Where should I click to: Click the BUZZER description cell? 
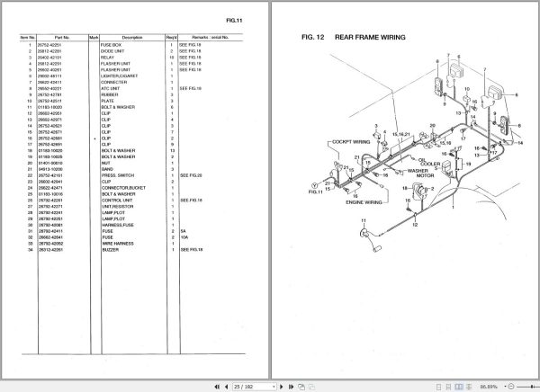pos(111,250)
